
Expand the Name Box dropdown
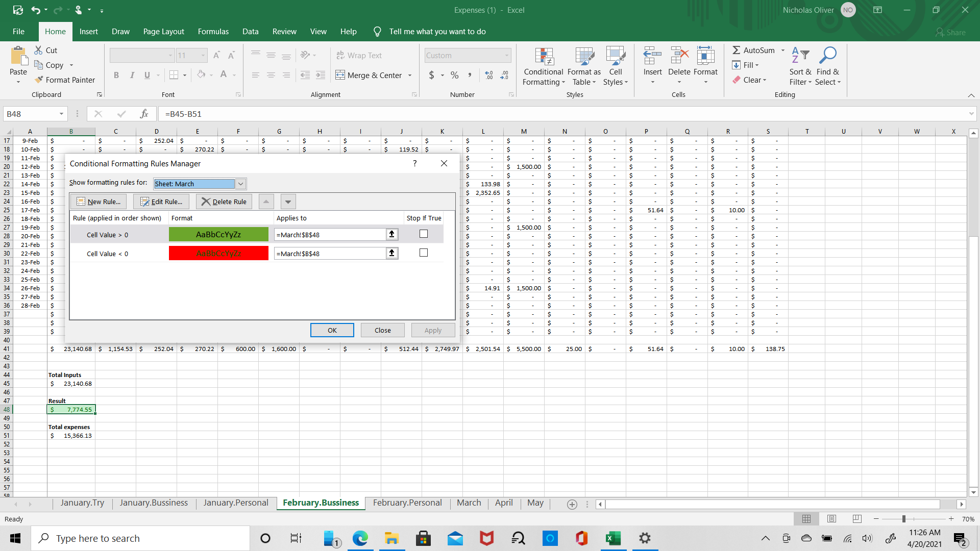click(61, 114)
